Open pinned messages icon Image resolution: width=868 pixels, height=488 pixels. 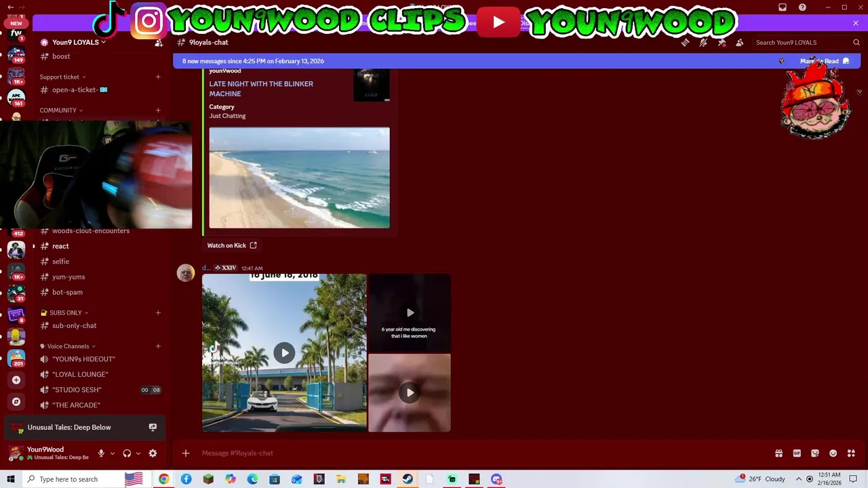click(722, 43)
